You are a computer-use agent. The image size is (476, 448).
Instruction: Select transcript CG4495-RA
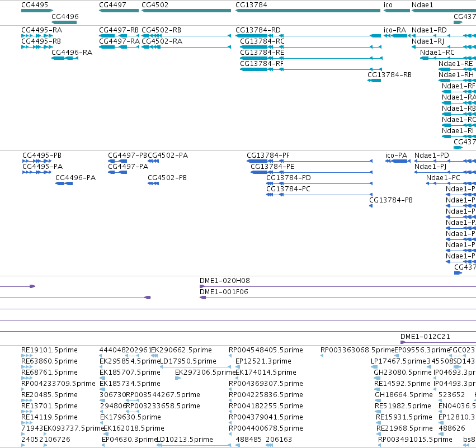click(37, 36)
